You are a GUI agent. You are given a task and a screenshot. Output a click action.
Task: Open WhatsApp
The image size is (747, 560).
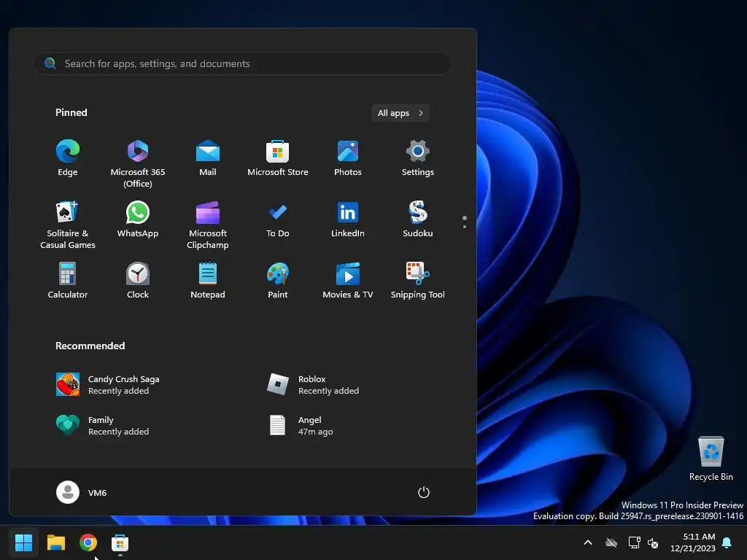click(x=138, y=219)
